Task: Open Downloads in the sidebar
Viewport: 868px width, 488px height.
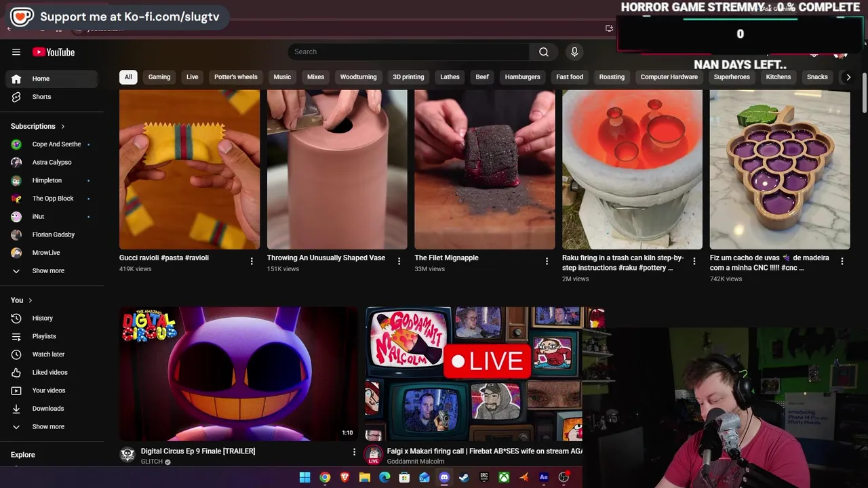Action: [52, 409]
